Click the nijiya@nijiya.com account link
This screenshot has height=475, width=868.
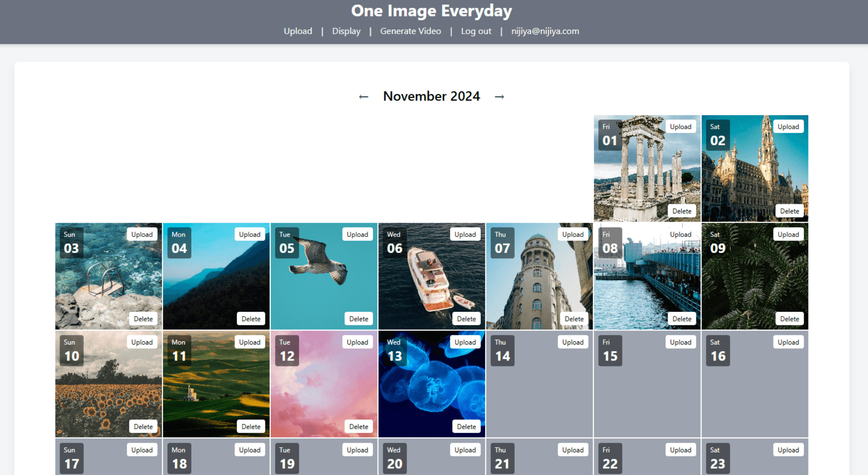pyautogui.click(x=545, y=31)
